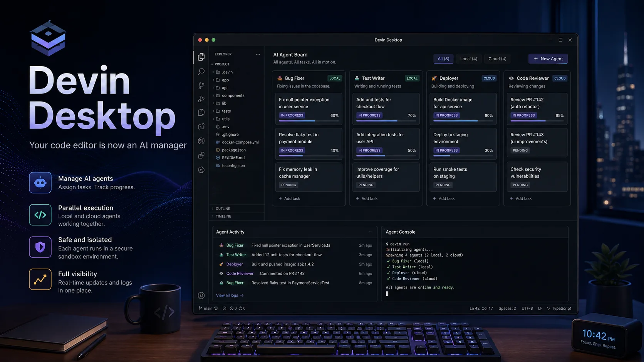
Task: Add a task under the Deployer column
Action: (444, 199)
